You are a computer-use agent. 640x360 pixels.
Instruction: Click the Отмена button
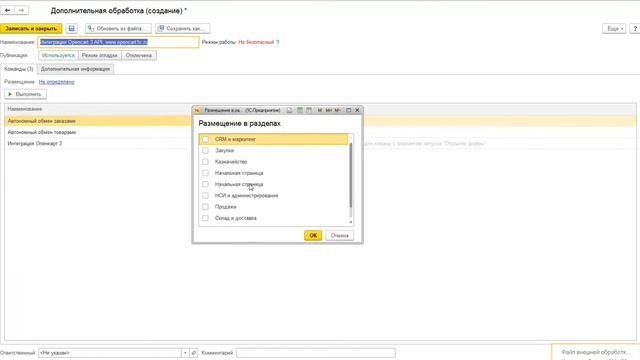pyautogui.click(x=340, y=236)
